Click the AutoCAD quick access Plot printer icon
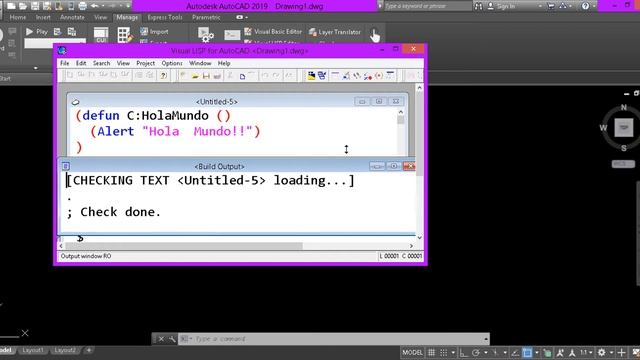640x360 pixels. pos(82,6)
